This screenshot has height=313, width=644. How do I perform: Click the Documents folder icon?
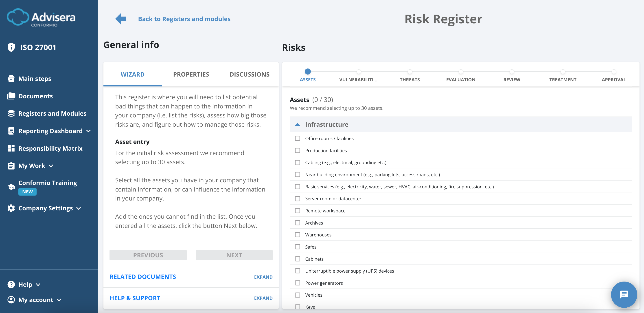click(x=11, y=96)
